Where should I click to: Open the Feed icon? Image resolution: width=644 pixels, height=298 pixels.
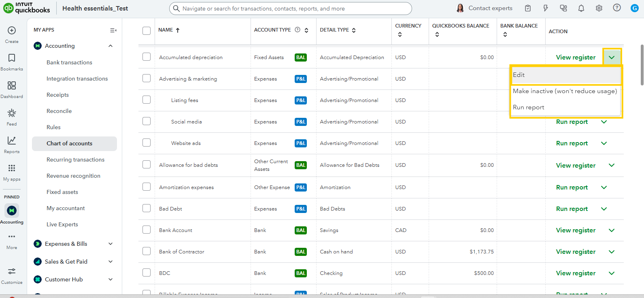pyautogui.click(x=12, y=113)
